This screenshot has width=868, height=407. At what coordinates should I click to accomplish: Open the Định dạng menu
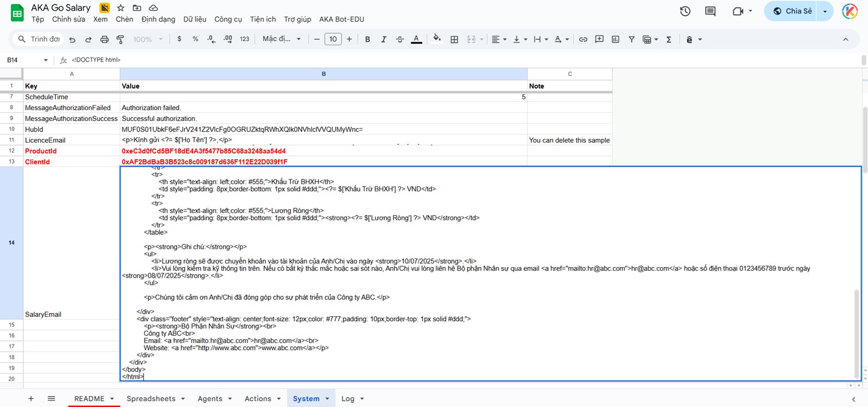tap(158, 19)
